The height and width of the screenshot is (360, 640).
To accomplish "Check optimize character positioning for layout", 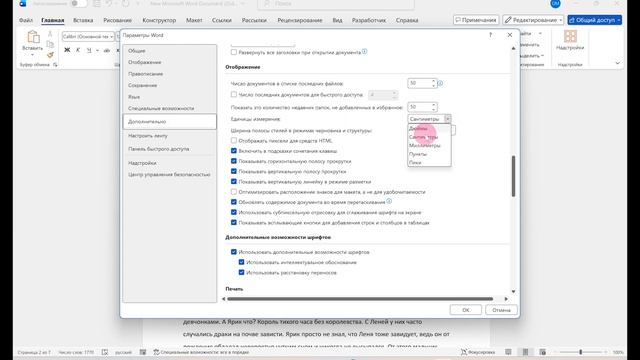I will click(234, 191).
